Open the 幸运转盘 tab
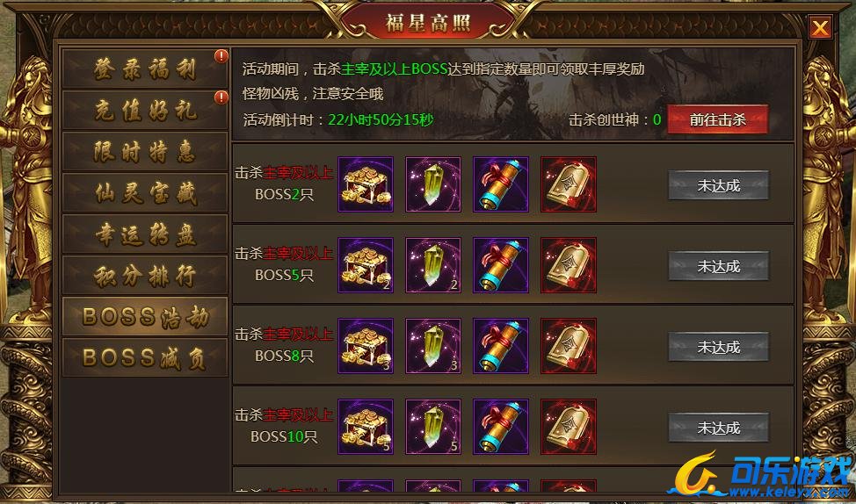Image resolution: width=856 pixels, height=504 pixels. [145, 234]
